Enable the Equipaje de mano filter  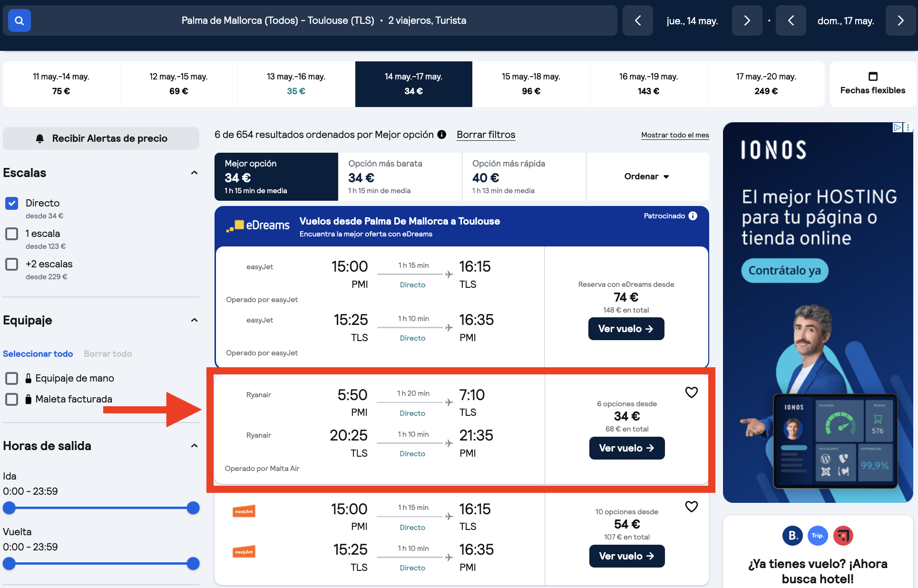click(11, 378)
